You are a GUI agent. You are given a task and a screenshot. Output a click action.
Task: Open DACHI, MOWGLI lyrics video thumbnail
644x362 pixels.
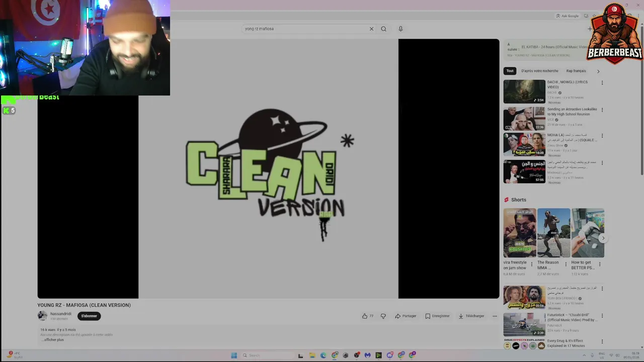[524, 92]
